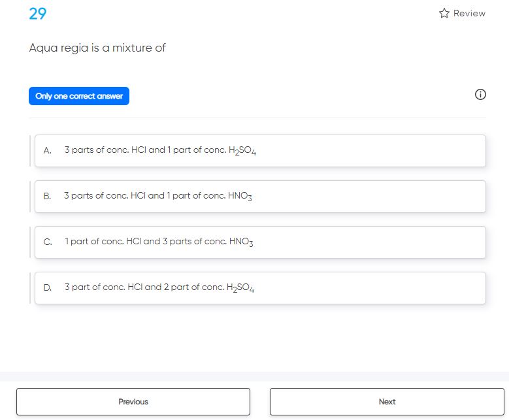Click the question number 29
509x420 pixels.
(38, 14)
